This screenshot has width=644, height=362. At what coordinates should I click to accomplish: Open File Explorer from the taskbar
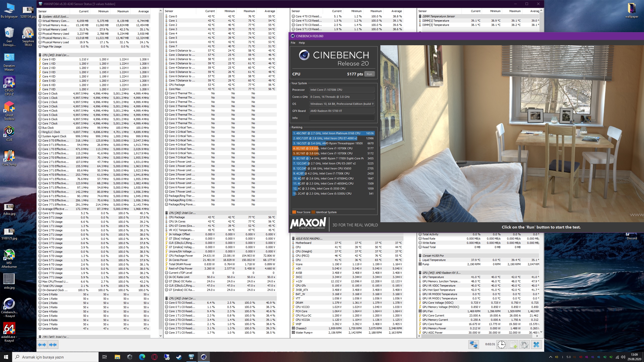117,357
